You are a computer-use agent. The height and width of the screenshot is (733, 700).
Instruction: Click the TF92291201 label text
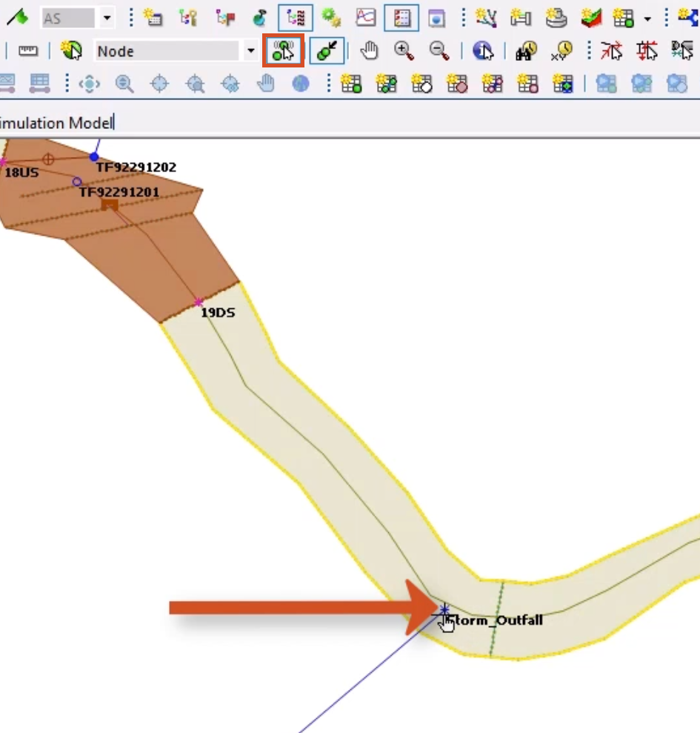tap(119, 192)
